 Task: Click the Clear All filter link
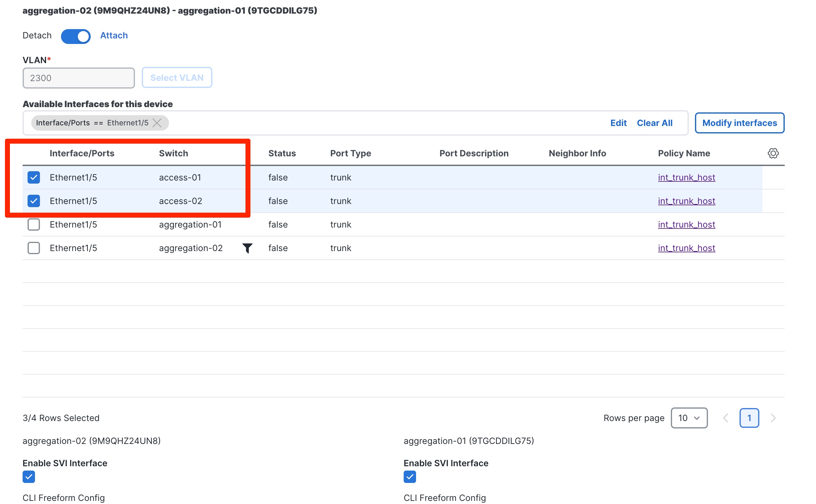coord(654,123)
